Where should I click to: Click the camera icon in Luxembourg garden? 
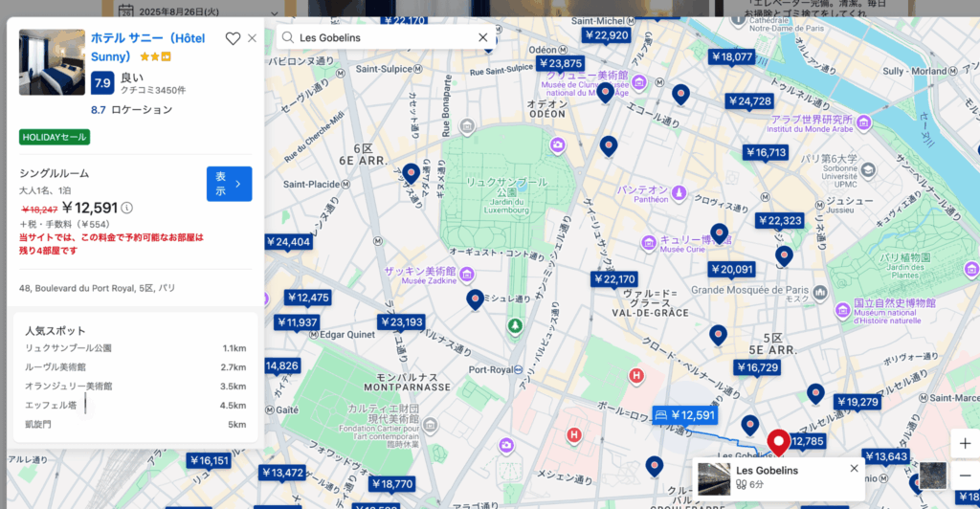pos(558,145)
